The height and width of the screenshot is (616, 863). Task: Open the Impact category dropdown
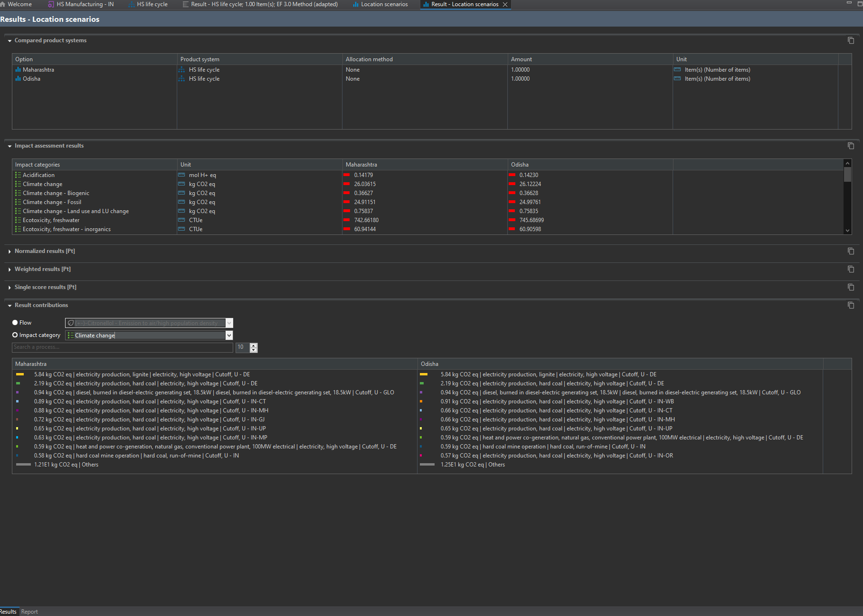[229, 336]
